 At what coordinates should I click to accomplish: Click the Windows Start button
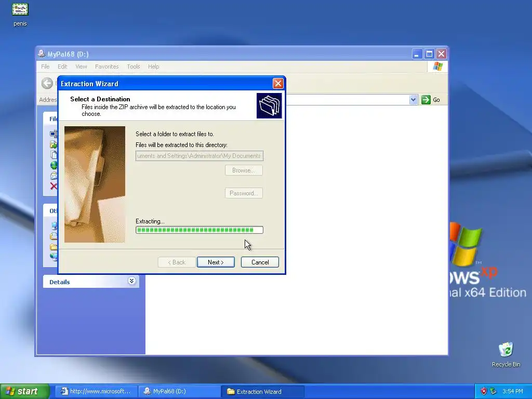click(x=25, y=391)
